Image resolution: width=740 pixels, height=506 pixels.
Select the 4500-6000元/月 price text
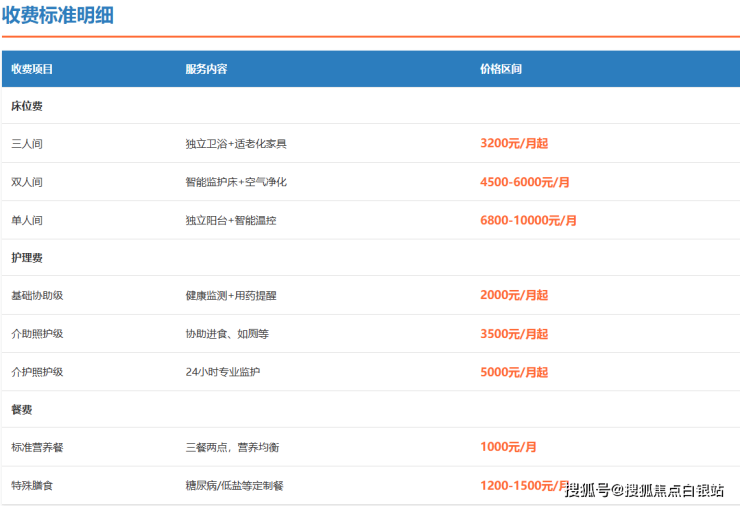pos(525,182)
